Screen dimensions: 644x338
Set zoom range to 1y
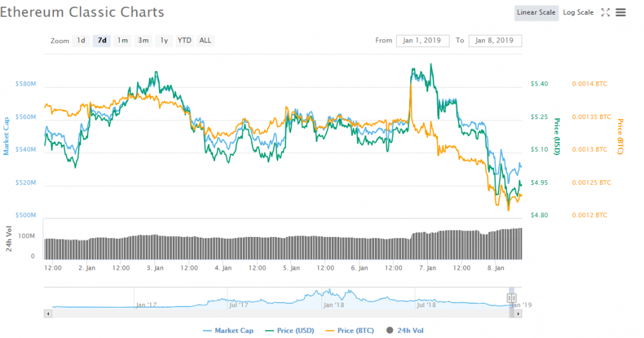164,41
